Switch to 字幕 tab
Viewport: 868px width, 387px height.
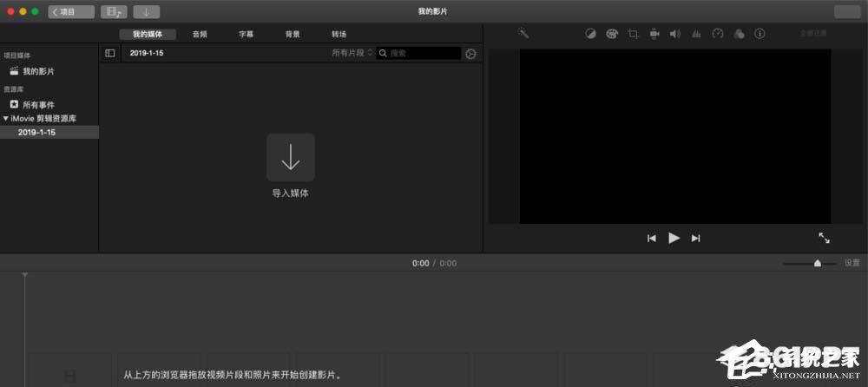(247, 35)
